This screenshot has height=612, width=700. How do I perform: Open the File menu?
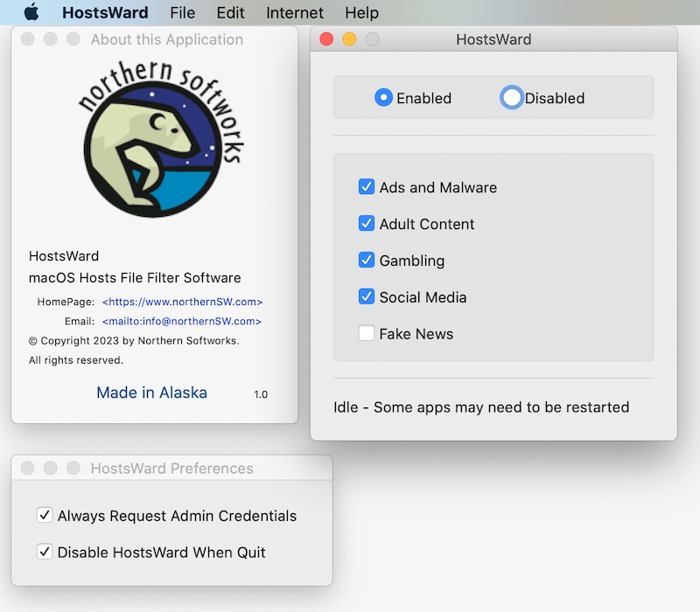click(x=182, y=12)
